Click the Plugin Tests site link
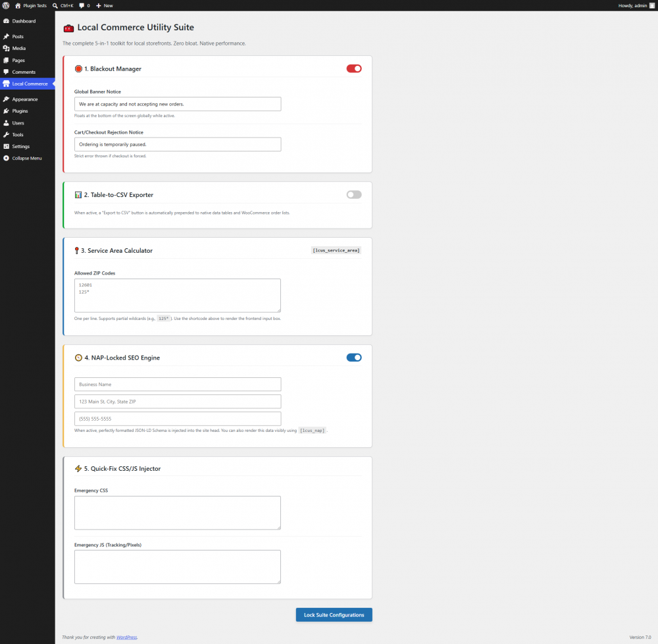Screen dimensions: 658x644 pyautogui.click(x=31, y=5)
